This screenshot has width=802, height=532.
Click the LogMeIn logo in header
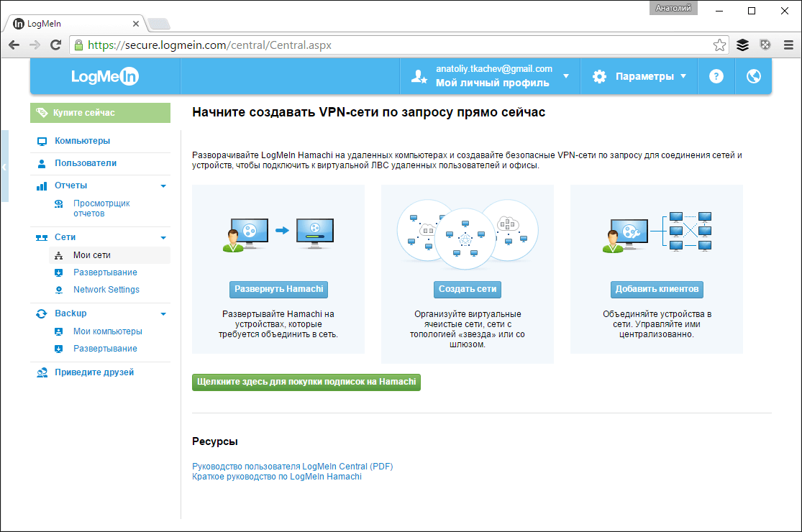click(105, 76)
